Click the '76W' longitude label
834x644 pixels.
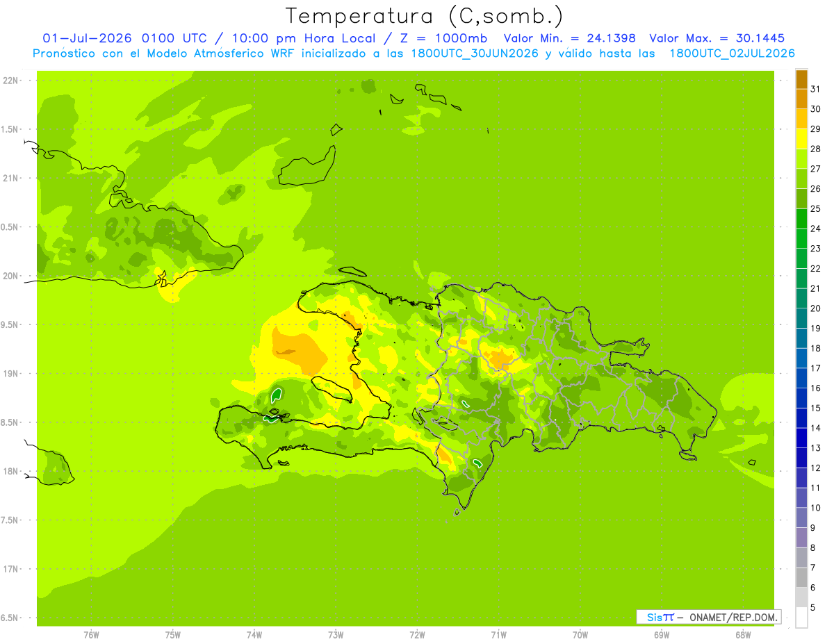click(x=91, y=635)
